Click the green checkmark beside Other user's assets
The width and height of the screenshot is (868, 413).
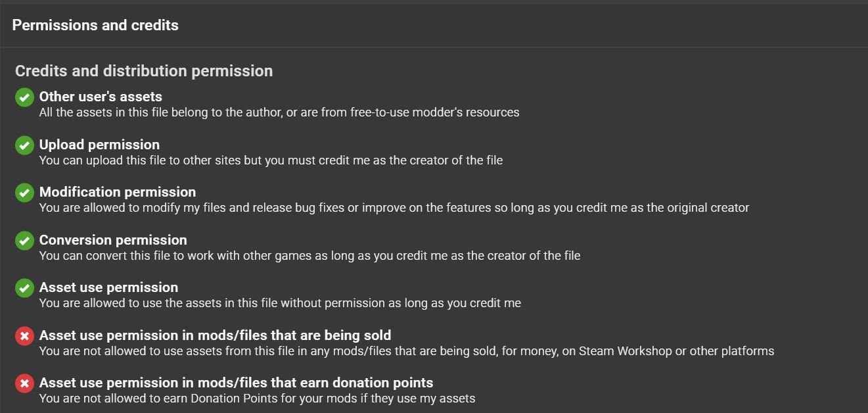(x=24, y=97)
